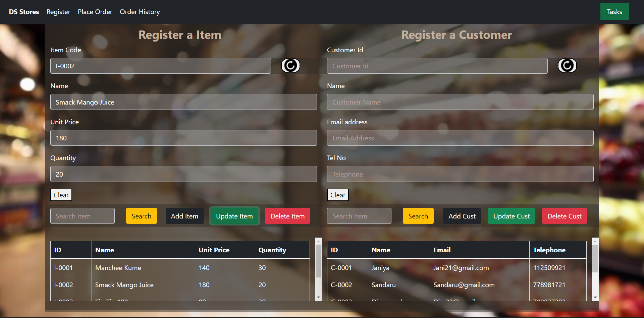Click the Delete Item button
The image size is (644, 318).
coord(287,216)
